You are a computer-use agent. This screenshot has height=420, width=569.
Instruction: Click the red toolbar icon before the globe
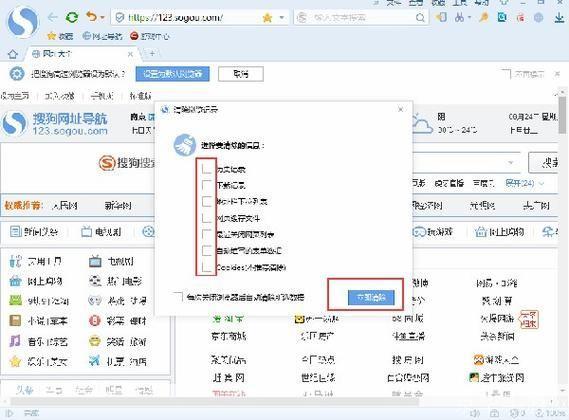521,17
